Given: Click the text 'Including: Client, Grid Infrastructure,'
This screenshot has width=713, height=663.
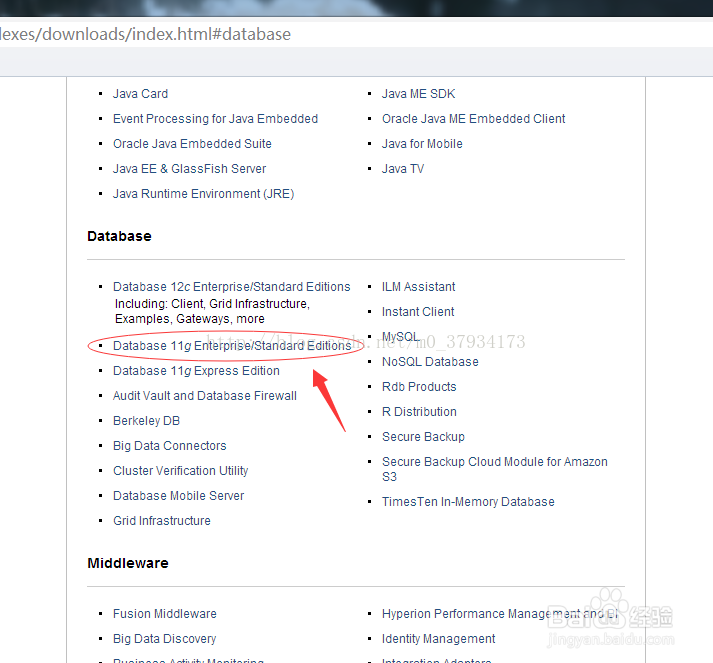Looking at the screenshot, I should [x=212, y=304].
